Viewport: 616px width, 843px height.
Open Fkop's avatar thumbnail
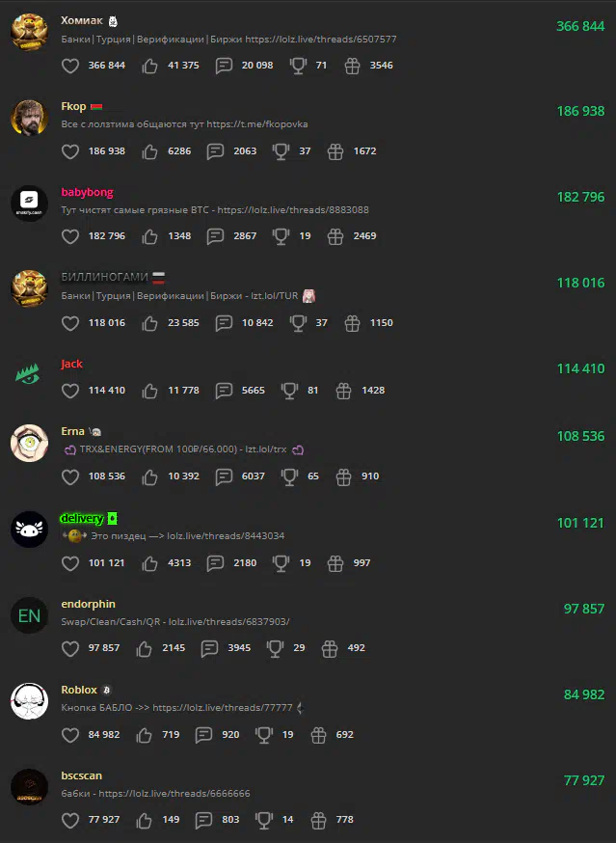coord(30,118)
